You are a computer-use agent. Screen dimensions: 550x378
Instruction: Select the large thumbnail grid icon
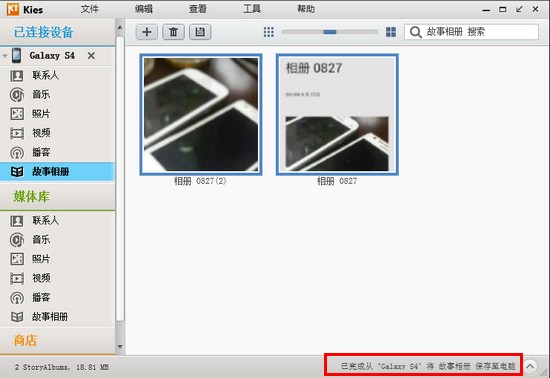[x=391, y=32]
